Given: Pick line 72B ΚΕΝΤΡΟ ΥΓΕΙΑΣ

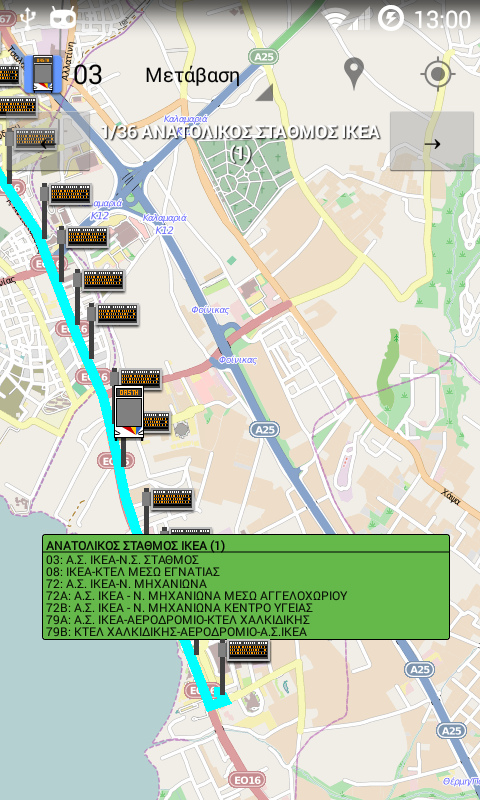Looking at the screenshot, I should tap(179, 608).
